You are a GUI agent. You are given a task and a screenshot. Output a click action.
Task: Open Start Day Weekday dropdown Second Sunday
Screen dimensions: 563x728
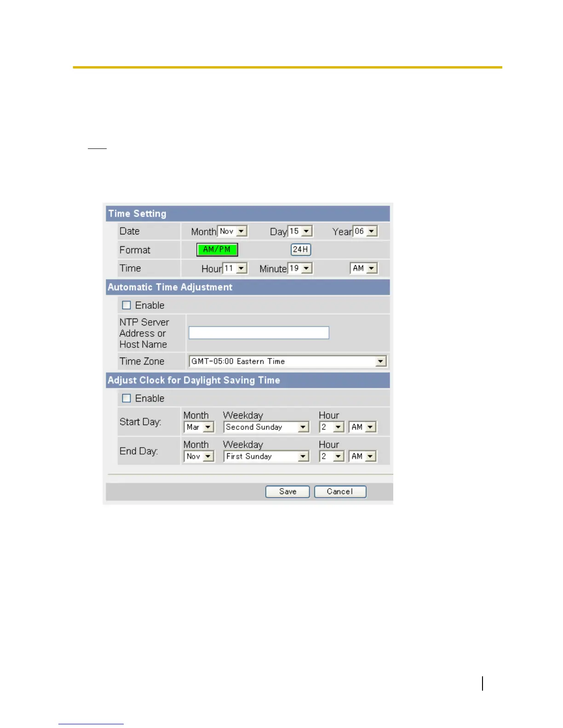(266, 427)
